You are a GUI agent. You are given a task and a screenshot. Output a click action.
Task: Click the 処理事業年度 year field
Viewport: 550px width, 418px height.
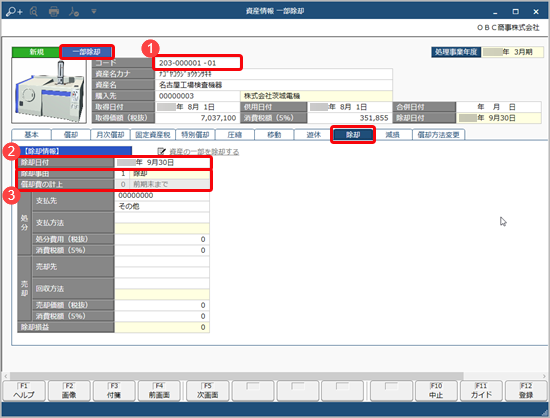coord(512,52)
